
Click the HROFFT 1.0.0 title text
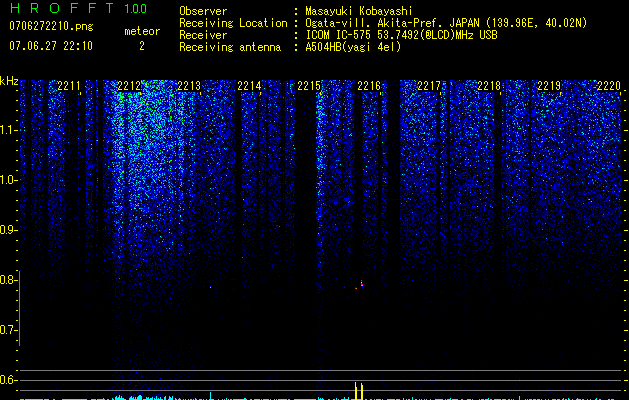point(78,8)
